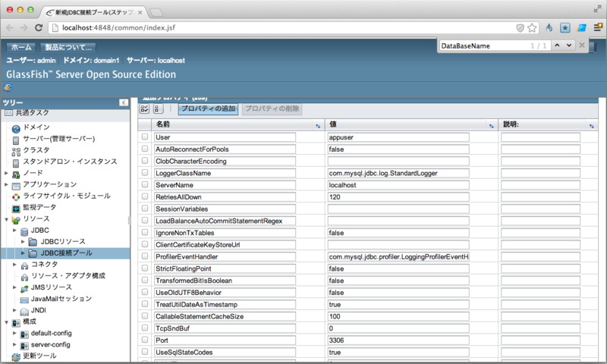Screen dimensions: 607x364
Task: Click the select-all rows icon in table toolbar
Action: 146,109
